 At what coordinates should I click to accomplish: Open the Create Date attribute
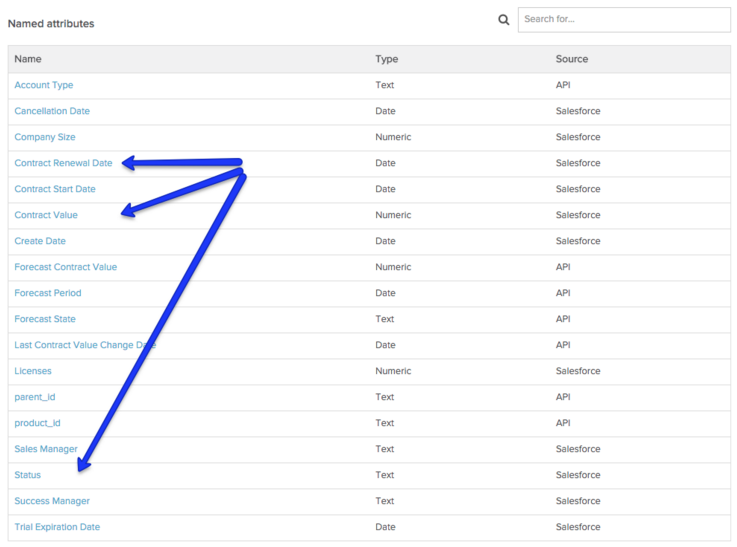40,241
